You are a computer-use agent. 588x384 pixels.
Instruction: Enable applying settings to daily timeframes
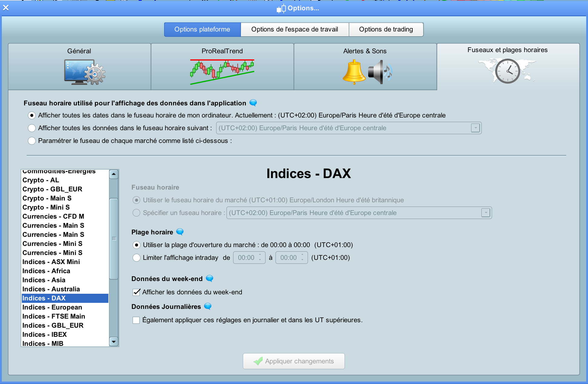tap(136, 320)
